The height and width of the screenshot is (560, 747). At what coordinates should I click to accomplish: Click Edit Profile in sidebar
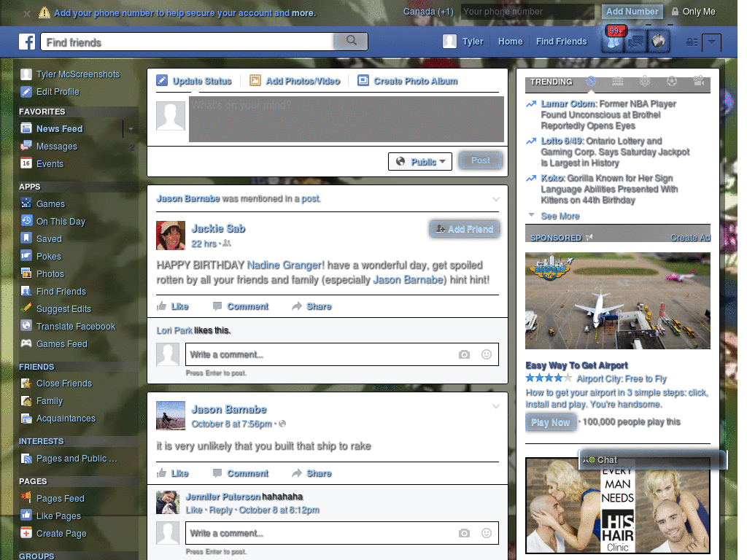pyautogui.click(x=50, y=91)
